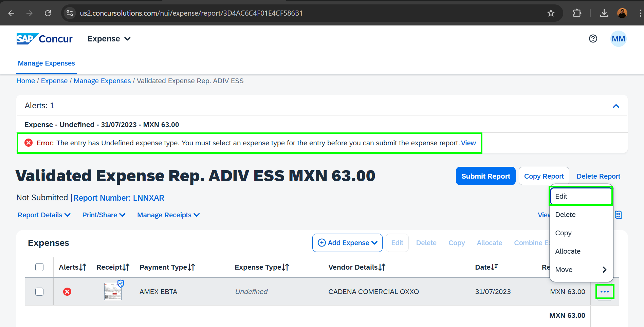Open Manage Receipts dropdown
The width and height of the screenshot is (644, 327).
(168, 215)
